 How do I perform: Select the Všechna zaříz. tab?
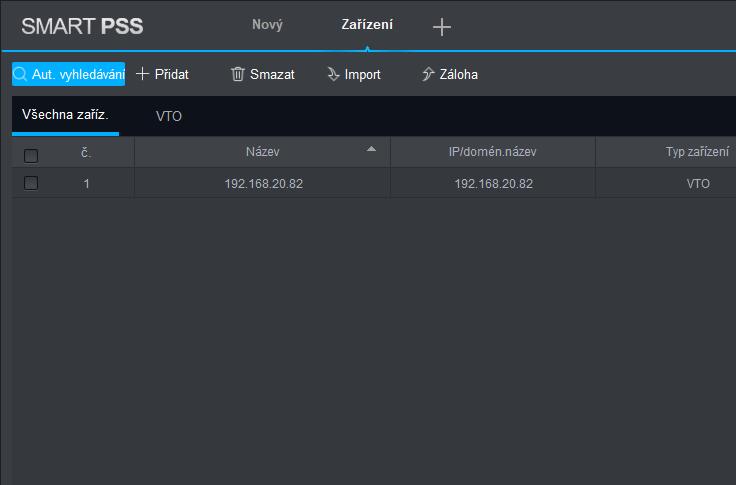pyautogui.click(x=65, y=115)
